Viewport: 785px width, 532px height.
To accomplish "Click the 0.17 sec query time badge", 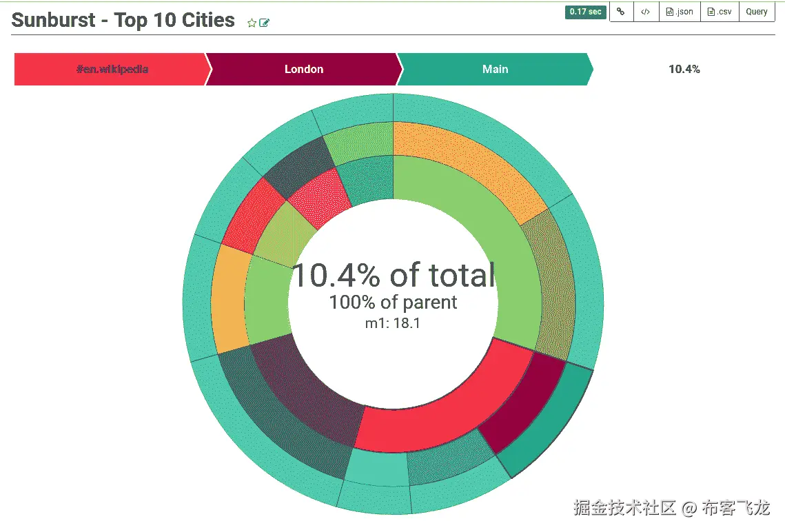I will (585, 12).
